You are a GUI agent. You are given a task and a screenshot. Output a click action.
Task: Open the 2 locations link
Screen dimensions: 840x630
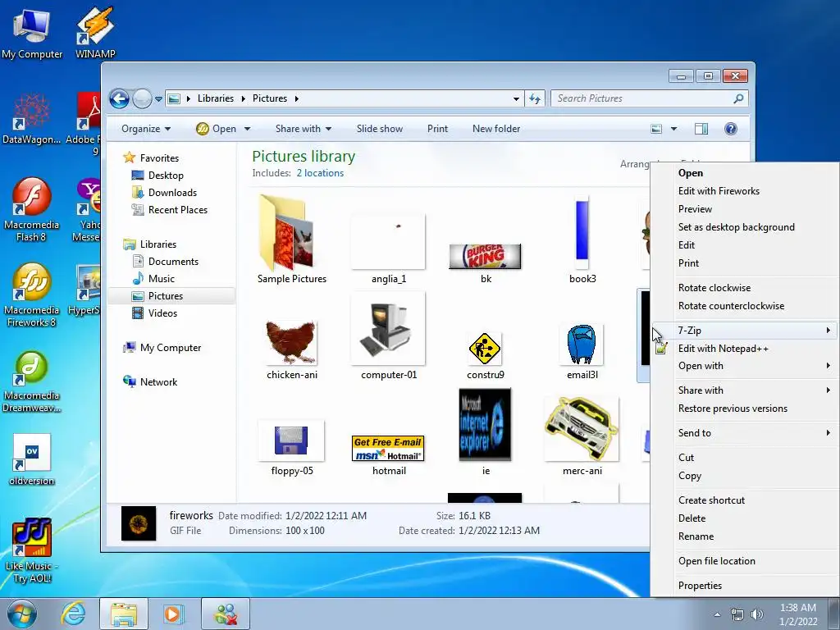(320, 173)
